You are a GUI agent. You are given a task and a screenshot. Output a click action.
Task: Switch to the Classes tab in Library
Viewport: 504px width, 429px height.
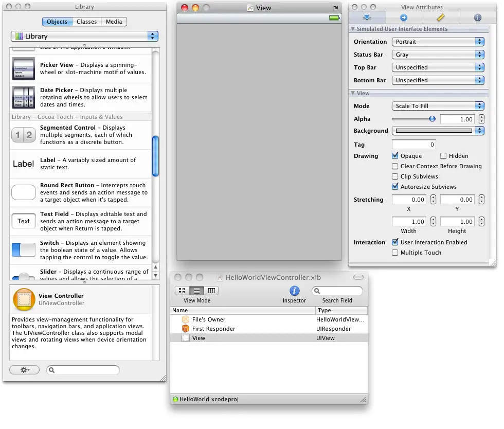coord(86,22)
